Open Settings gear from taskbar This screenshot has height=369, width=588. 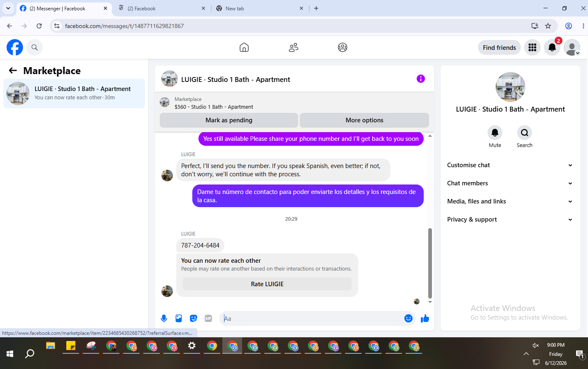192,346
